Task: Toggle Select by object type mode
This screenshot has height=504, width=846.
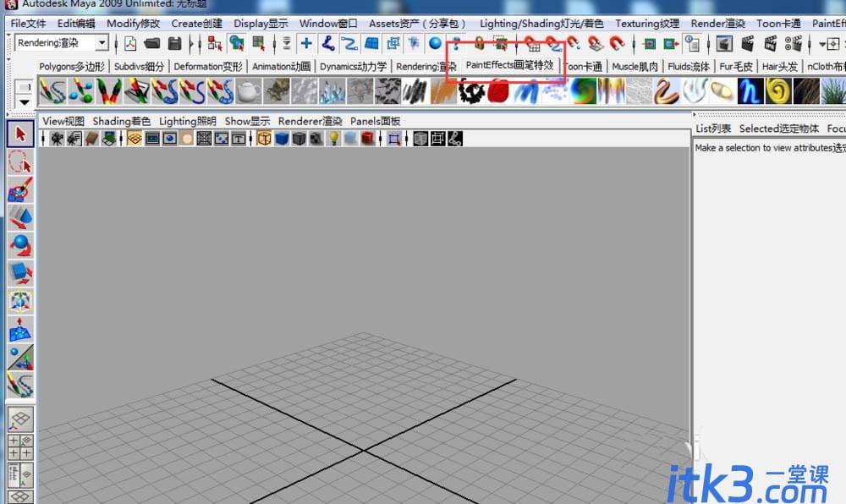Action: [x=236, y=44]
